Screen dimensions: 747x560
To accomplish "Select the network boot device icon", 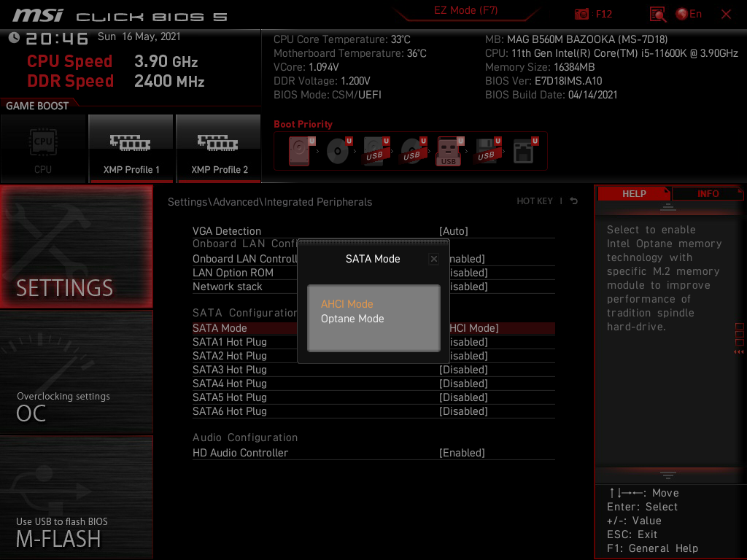I will [525, 150].
